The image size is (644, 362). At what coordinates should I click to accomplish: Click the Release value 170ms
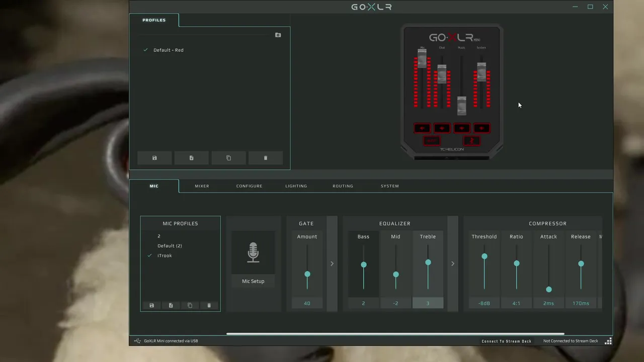tap(581, 303)
